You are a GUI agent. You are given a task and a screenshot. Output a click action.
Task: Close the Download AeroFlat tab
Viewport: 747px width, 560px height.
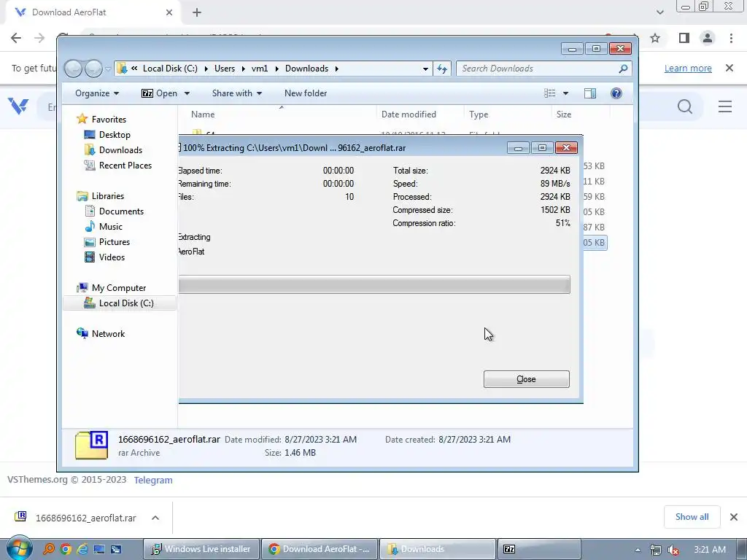click(169, 12)
